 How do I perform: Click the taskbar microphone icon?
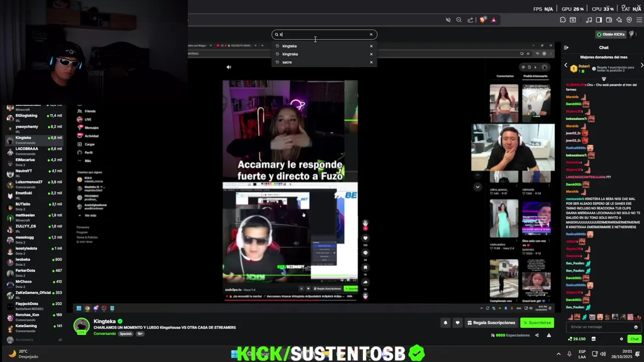pos(570,354)
